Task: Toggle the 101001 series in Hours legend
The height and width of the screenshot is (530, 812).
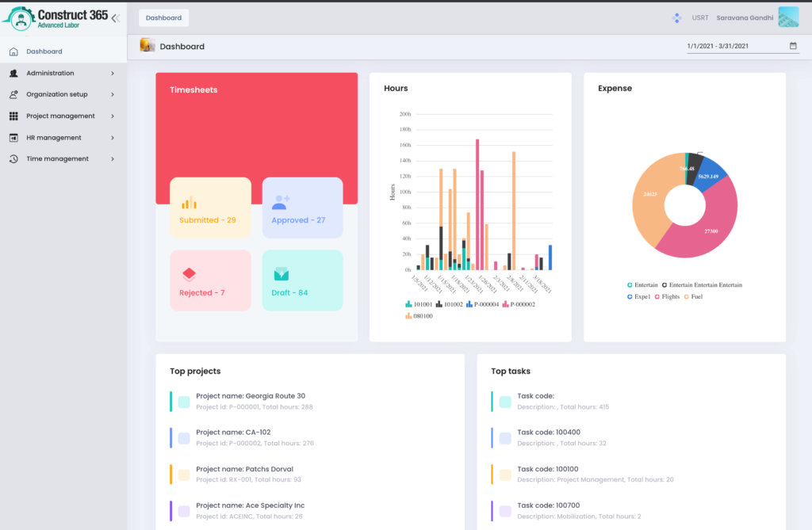Action: pos(419,303)
